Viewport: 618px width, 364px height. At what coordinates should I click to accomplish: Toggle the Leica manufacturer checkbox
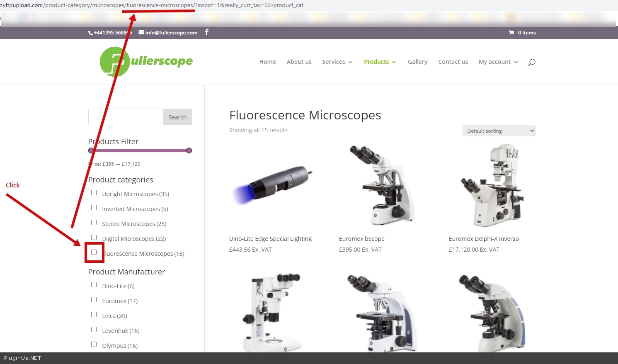[94, 315]
